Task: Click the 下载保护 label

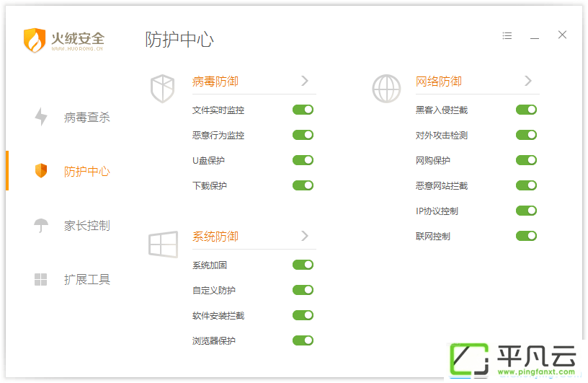Action: pos(210,185)
